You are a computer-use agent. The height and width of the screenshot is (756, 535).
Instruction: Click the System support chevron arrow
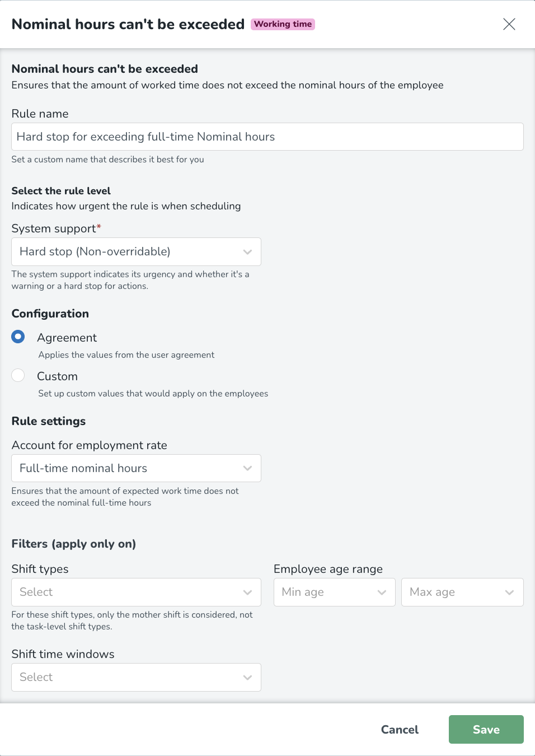click(247, 252)
